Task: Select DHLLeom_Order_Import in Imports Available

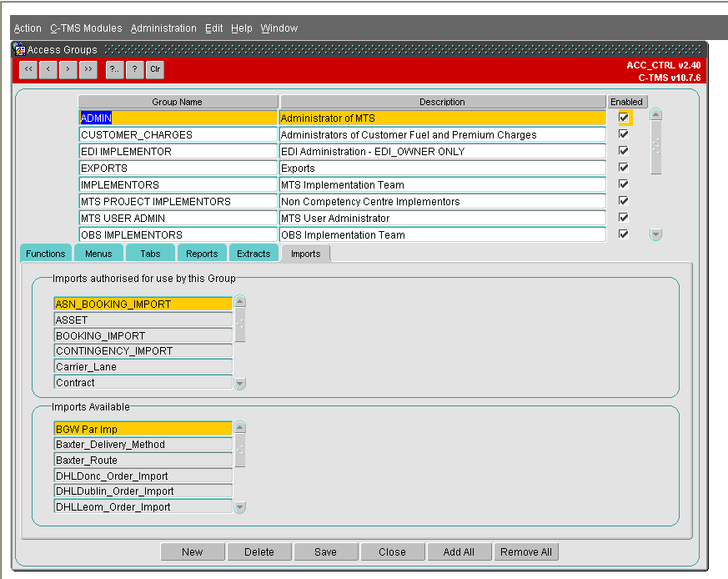Action: point(143,507)
